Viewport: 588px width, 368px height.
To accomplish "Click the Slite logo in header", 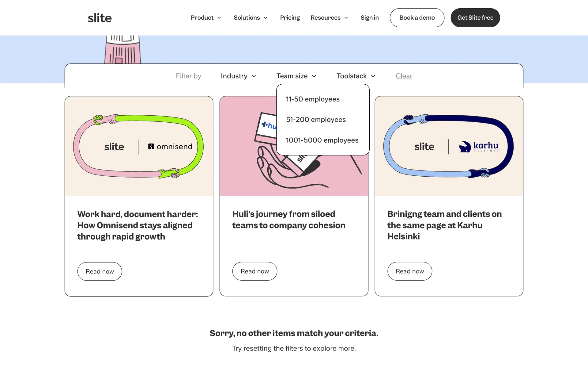I will 100,18.
